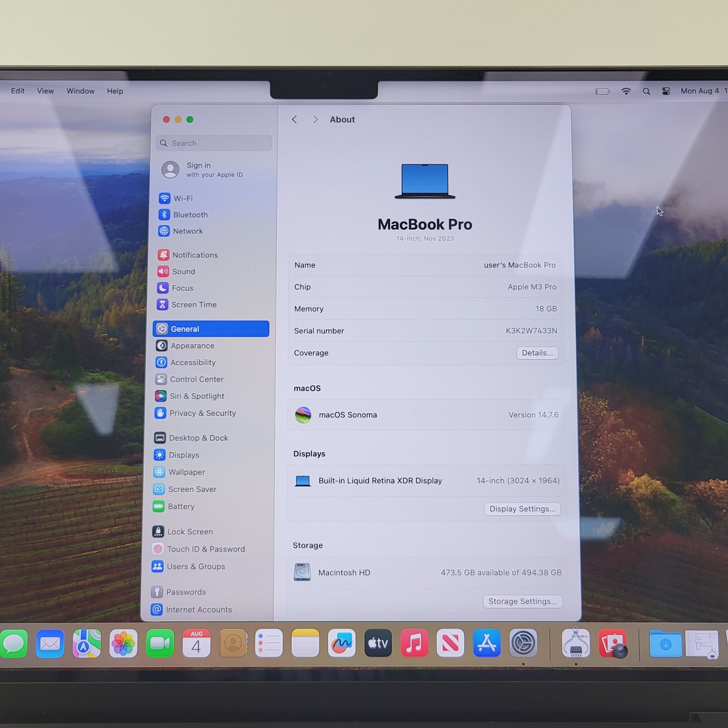
Task: Open Display Settings button
Action: (x=522, y=509)
